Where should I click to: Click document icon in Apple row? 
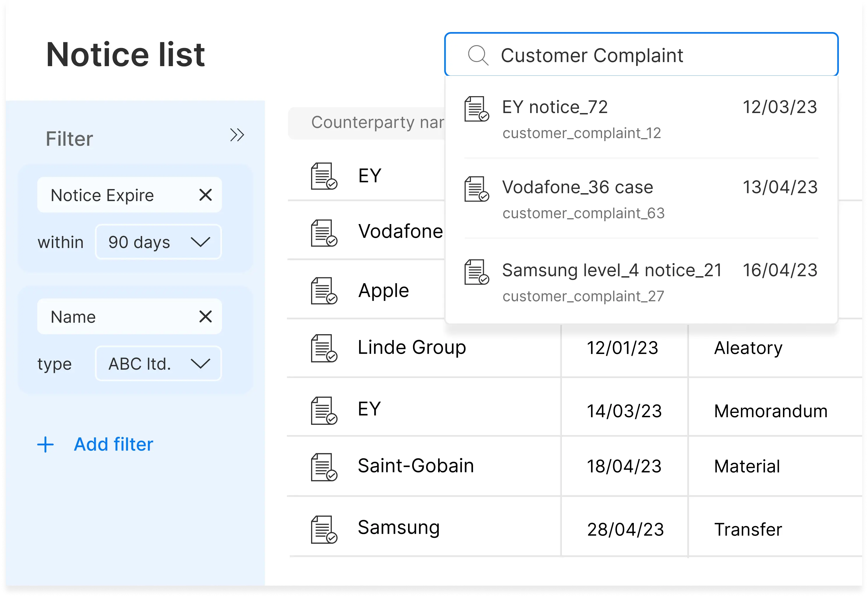tap(324, 291)
